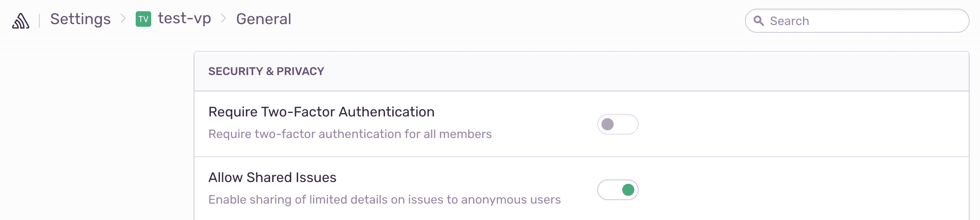Enable Require Two-Factor Authentication toggle
The height and width of the screenshot is (220, 980).
pos(617,124)
